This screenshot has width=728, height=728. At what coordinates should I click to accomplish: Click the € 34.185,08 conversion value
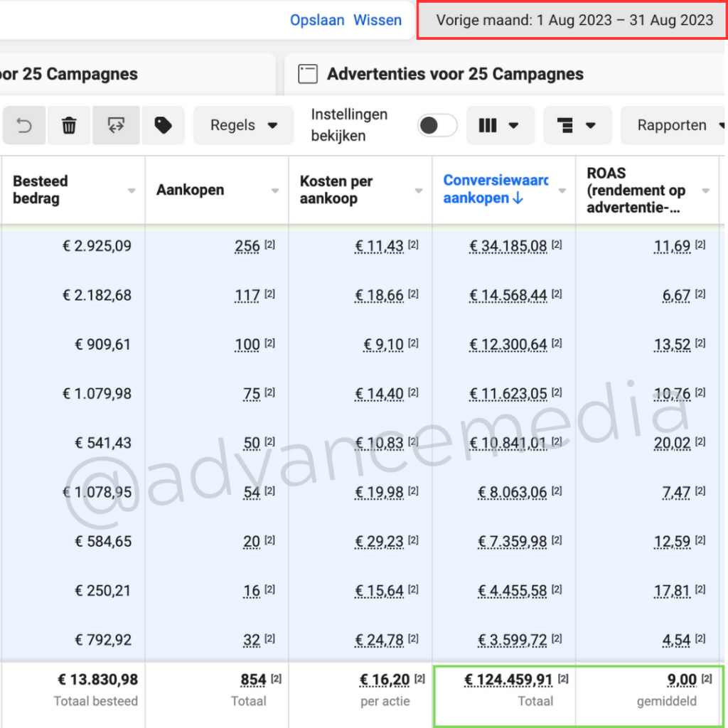click(508, 247)
